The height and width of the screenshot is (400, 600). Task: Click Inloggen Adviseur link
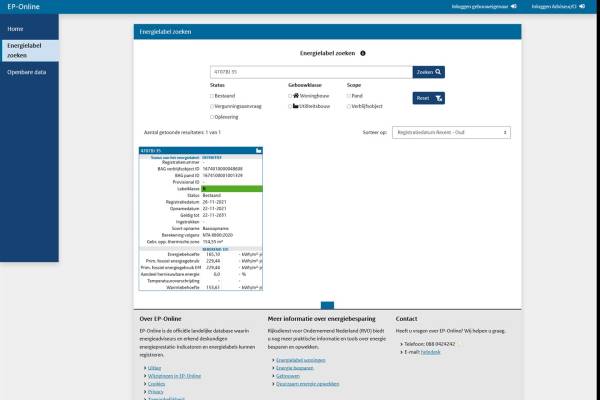point(554,7)
